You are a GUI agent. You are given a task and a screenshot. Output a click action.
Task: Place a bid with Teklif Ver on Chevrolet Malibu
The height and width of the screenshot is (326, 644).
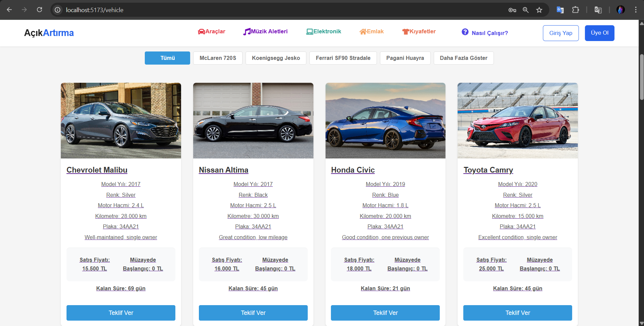121,313
